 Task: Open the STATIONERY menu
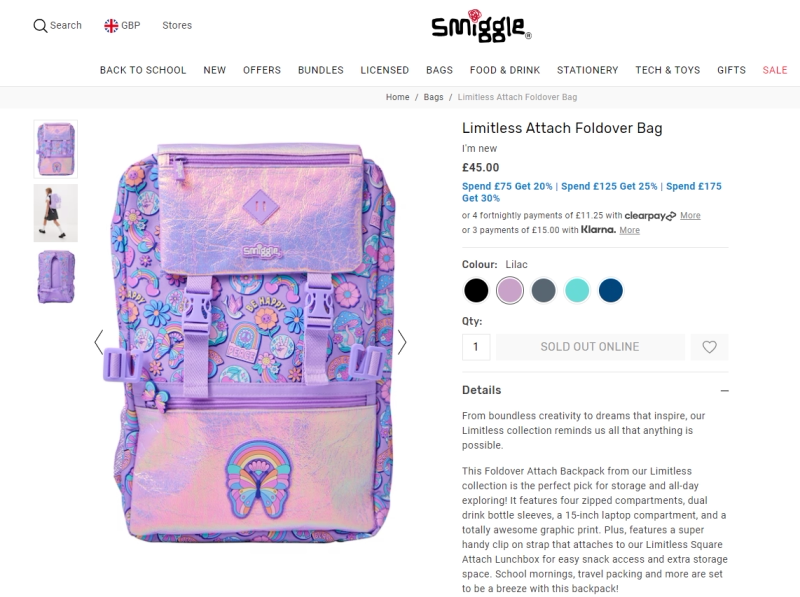(587, 70)
